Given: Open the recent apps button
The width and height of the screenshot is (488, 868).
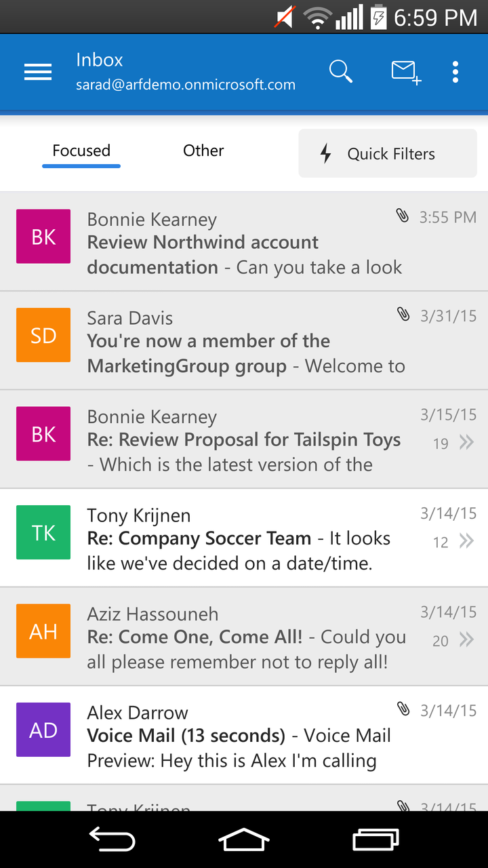Looking at the screenshot, I should [x=375, y=840].
